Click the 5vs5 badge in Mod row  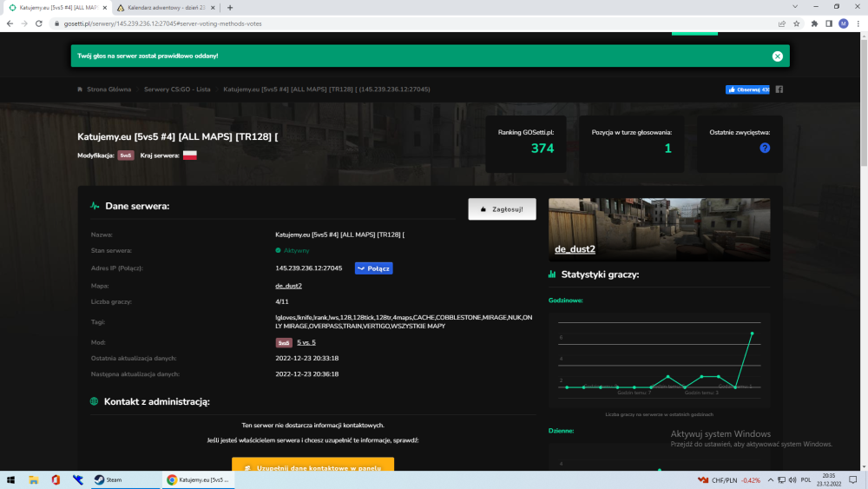(284, 343)
